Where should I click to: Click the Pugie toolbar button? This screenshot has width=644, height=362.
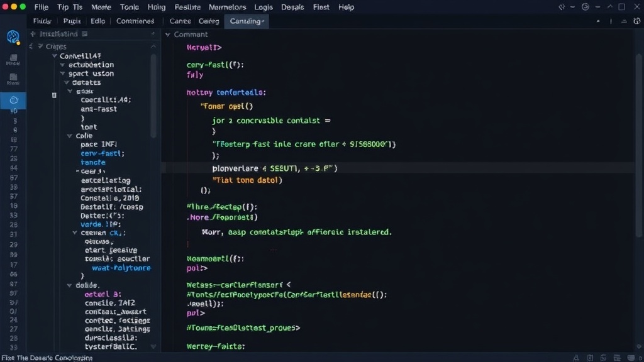[x=72, y=21]
